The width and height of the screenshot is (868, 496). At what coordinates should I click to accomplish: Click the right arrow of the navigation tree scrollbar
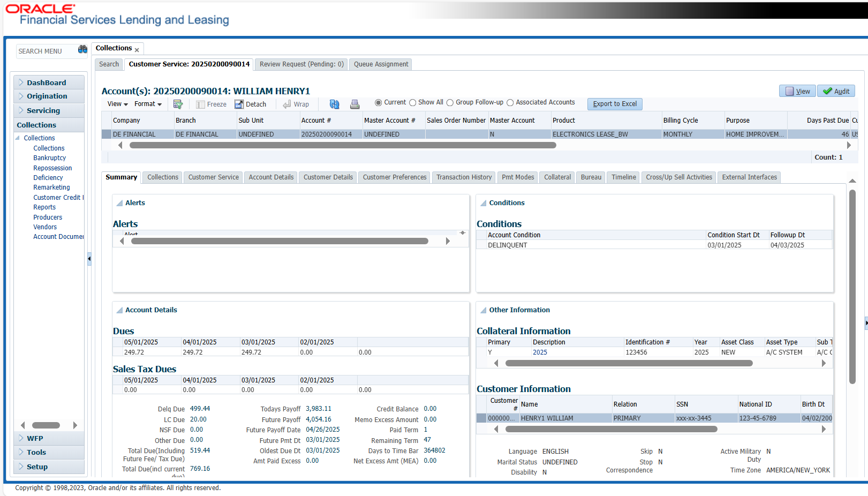click(75, 425)
